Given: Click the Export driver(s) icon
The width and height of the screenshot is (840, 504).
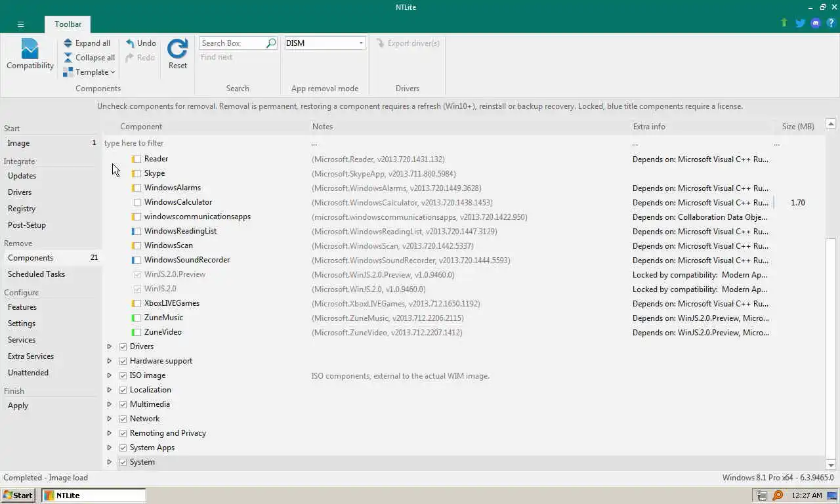Looking at the screenshot, I should coord(380,43).
